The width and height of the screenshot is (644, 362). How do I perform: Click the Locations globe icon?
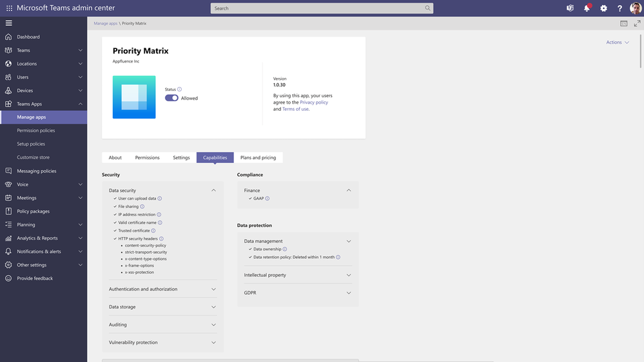(x=8, y=64)
